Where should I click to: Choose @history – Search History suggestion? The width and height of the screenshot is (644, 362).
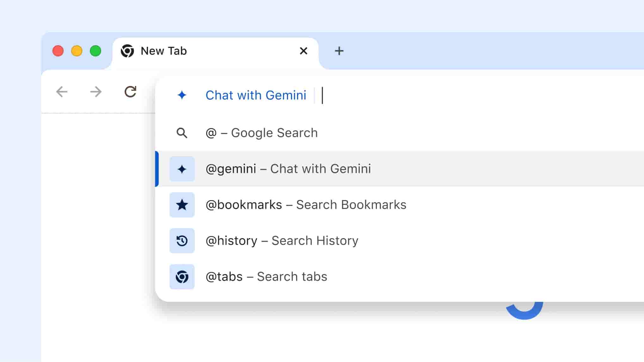coord(282,241)
